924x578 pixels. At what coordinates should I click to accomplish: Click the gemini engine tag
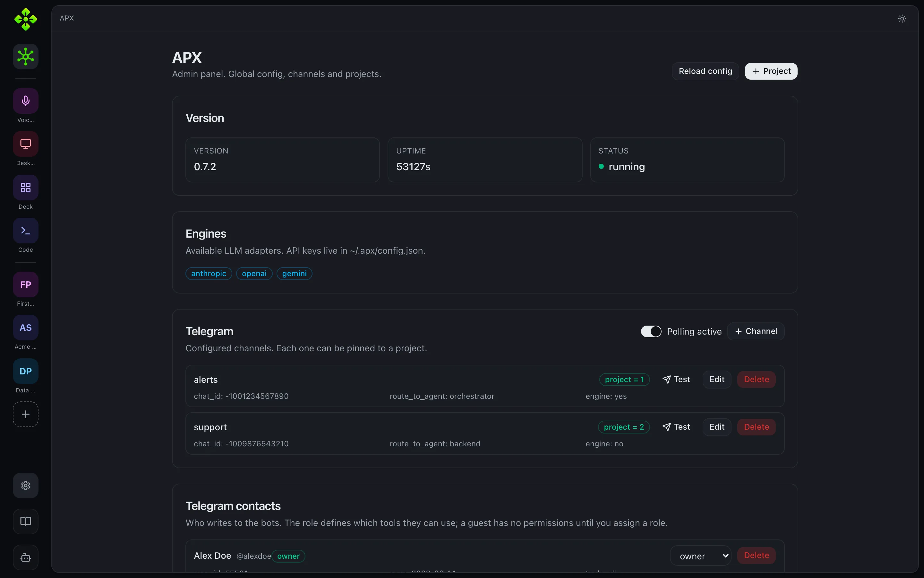coord(295,273)
